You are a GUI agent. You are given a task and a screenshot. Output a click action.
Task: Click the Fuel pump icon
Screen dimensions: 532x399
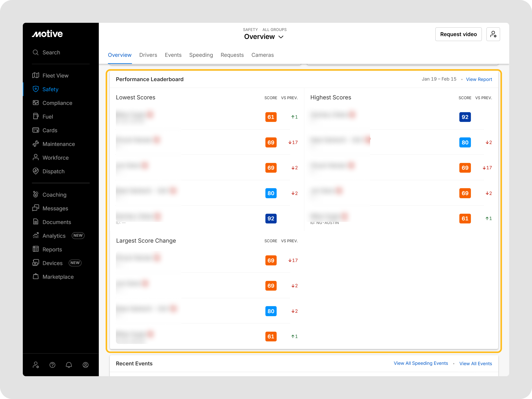pyautogui.click(x=36, y=116)
